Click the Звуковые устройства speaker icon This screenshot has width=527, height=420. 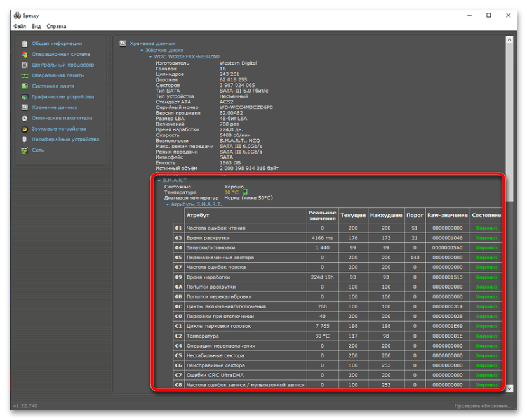[25, 129]
